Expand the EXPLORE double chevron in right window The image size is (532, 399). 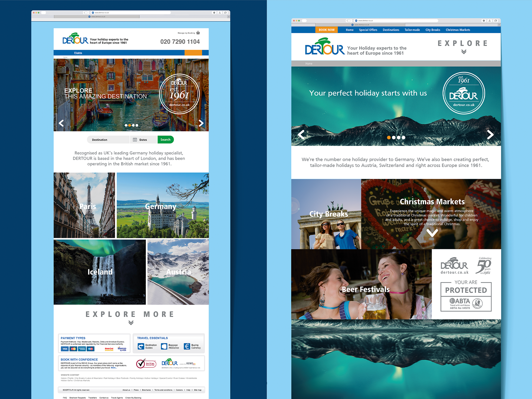point(464,52)
